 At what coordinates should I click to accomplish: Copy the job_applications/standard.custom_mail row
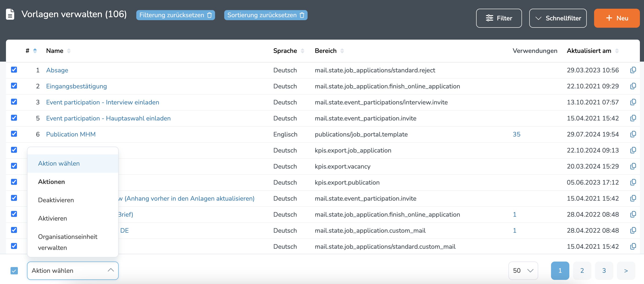[x=633, y=246]
